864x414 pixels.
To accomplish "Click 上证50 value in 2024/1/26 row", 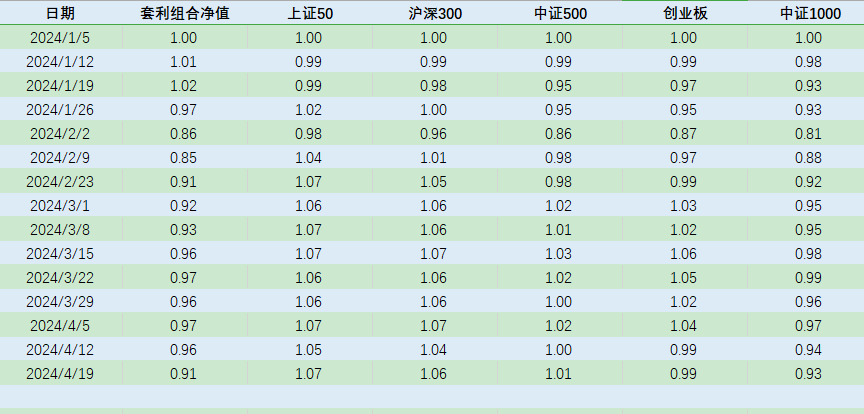I will tap(308, 110).
